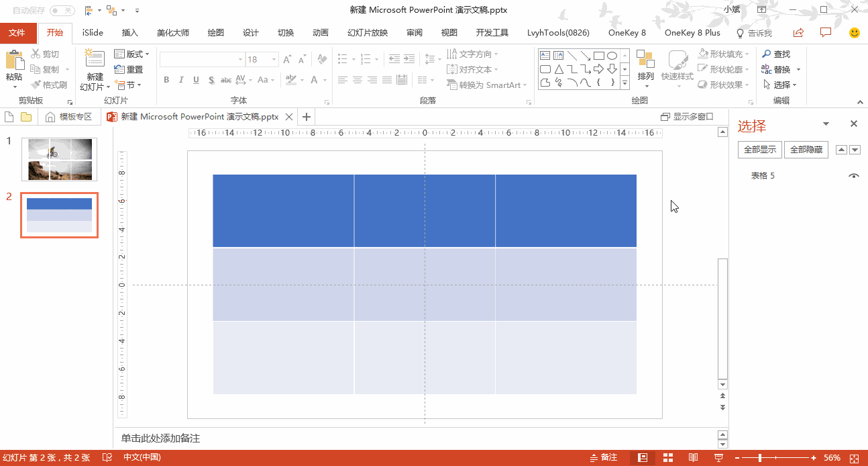868x466 pixels.
Task: Click the Reading View icon in status bar
Action: (693, 457)
